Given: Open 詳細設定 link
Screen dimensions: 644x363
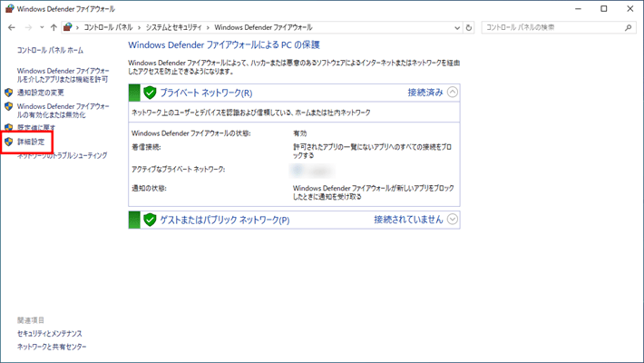Looking at the screenshot, I should pyautogui.click(x=31, y=142).
